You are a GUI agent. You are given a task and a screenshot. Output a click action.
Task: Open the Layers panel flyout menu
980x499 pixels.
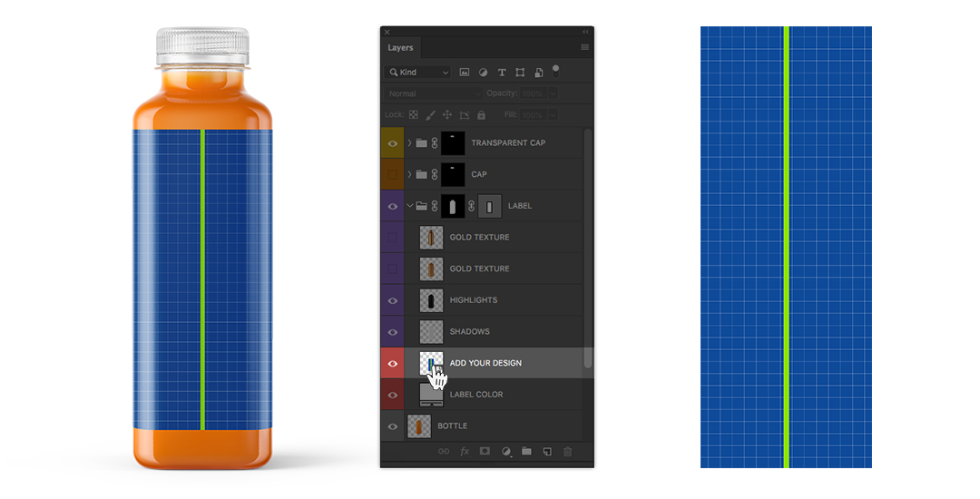(585, 47)
